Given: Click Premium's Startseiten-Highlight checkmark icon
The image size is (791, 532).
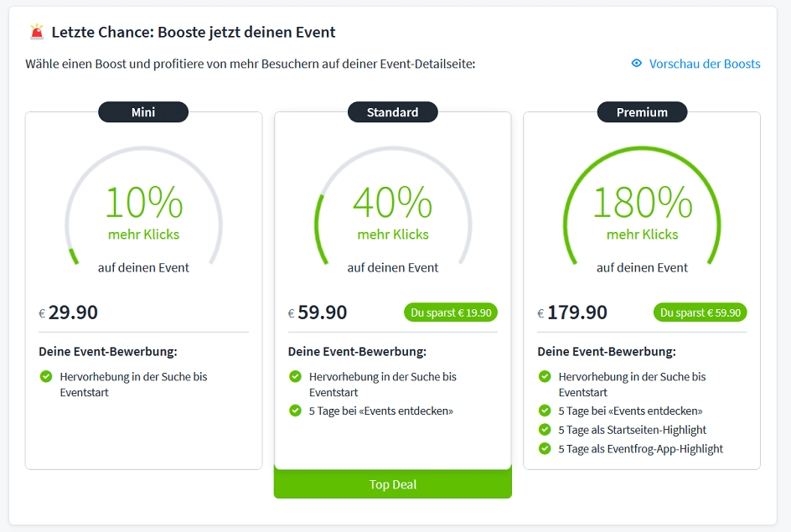Looking at the screenshot, I should [x=545, y=430].
